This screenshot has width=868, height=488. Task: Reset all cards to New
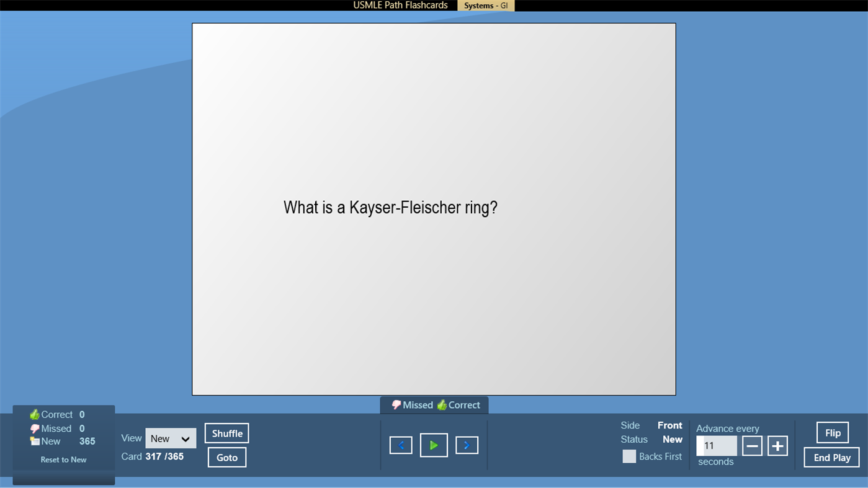(x=63, y=459)
